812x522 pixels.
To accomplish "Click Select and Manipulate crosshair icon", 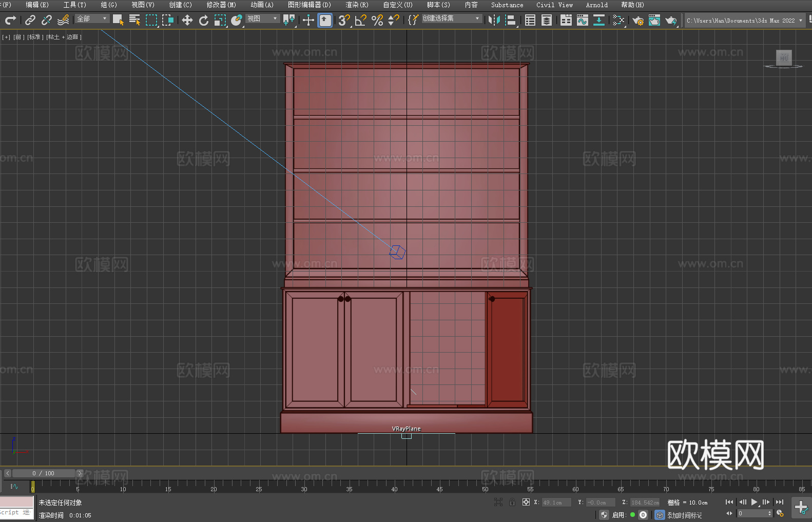I will 308,20.
